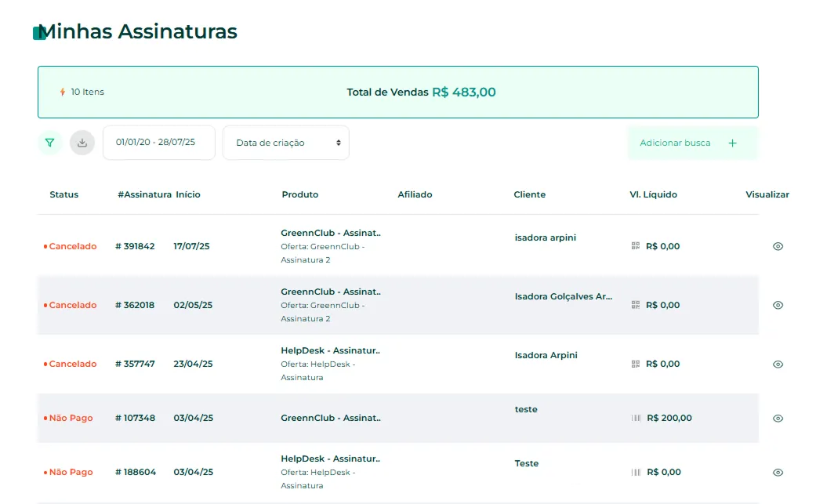The height and width of the screenshot is (504, 816).
Task: Click the #Assinatura column header
Action: (x=144, y=194)
